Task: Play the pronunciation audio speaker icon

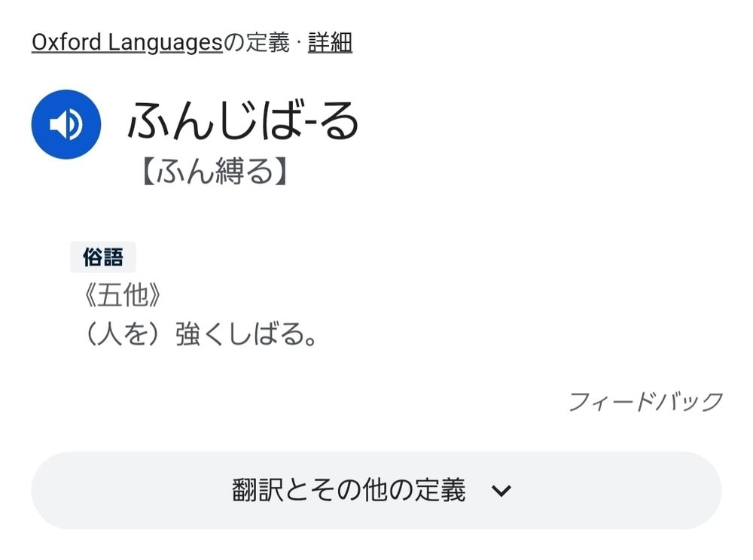Action: click(66, 123)
